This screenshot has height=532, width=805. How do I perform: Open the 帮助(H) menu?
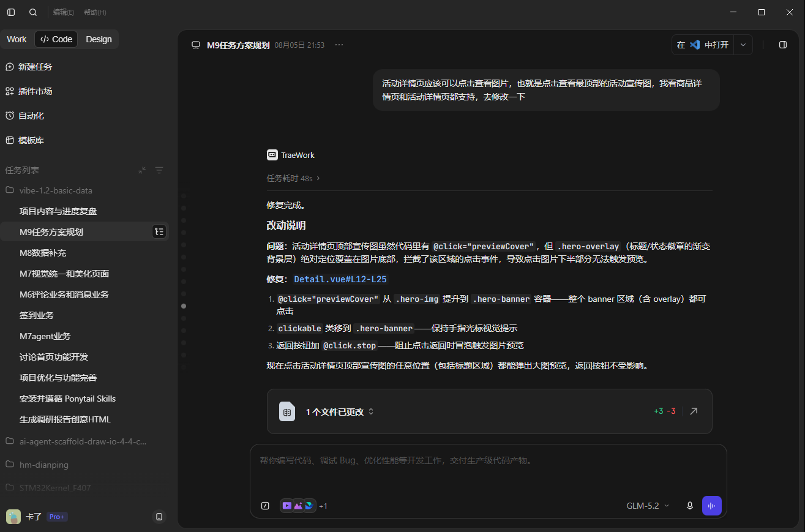[95, 12]
